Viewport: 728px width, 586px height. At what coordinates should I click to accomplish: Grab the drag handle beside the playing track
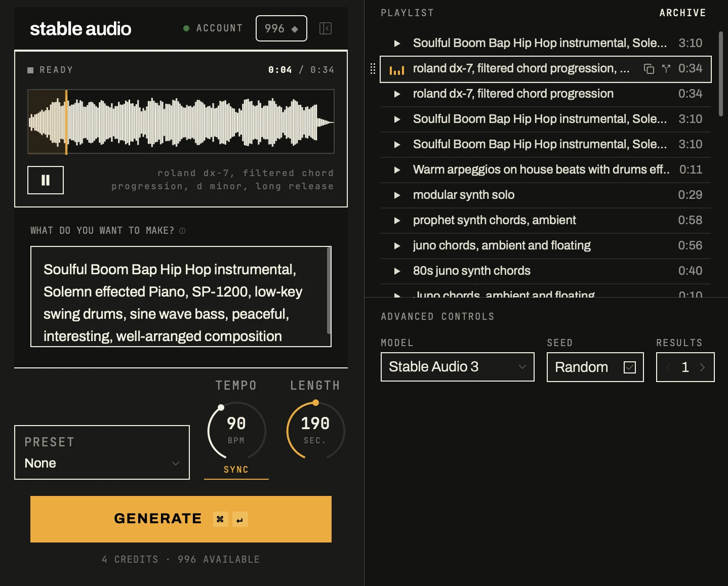click(373, 69)
